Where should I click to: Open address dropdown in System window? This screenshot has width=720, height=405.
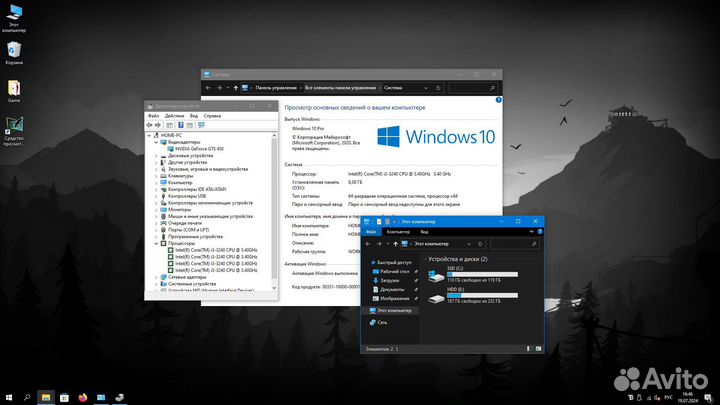[426, 88]
